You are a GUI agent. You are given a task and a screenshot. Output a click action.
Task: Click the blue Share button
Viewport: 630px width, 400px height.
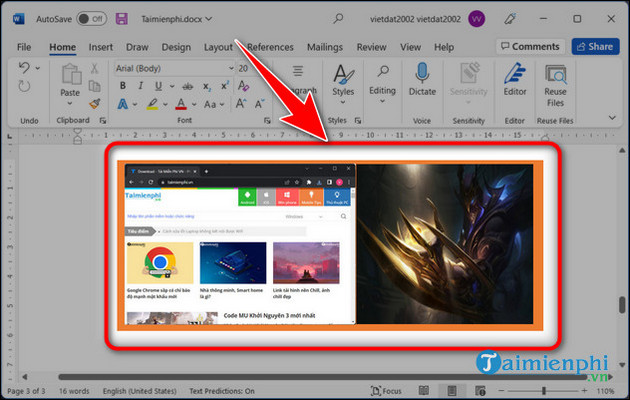[x=595, y=47]
